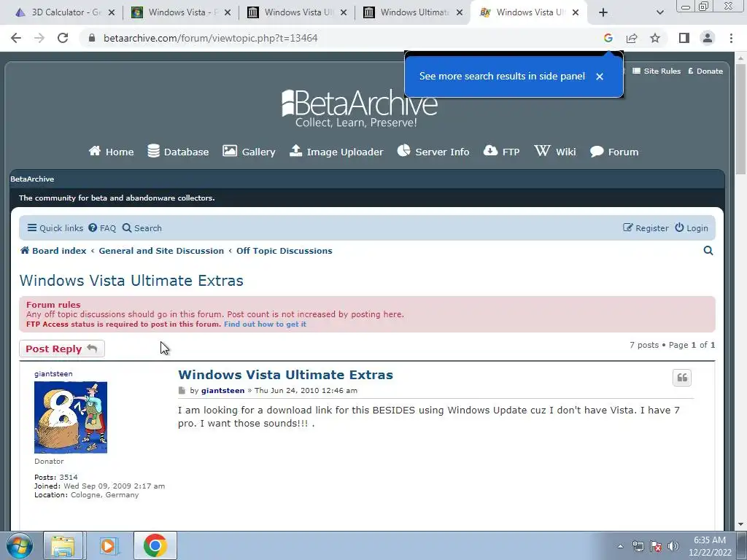Expand the Quick links menu
The image size is (747, 560).
click(x=55, y=228)
